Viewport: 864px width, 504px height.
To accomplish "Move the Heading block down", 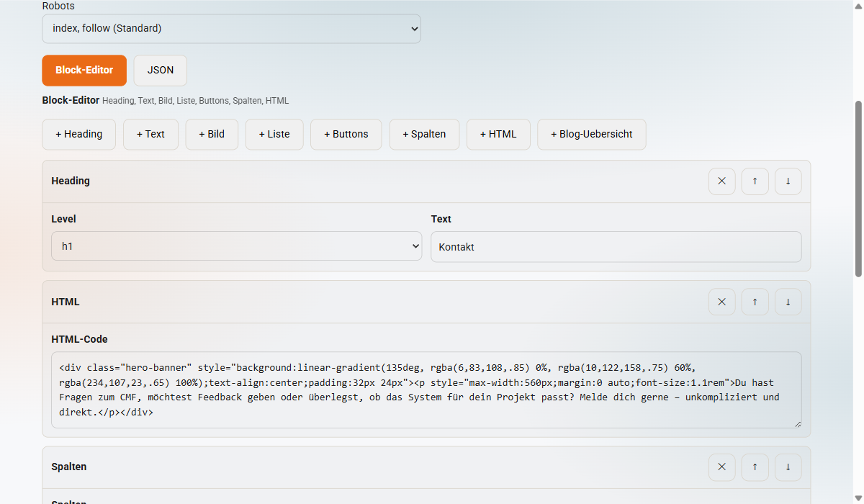I will (x=788, y=181).
